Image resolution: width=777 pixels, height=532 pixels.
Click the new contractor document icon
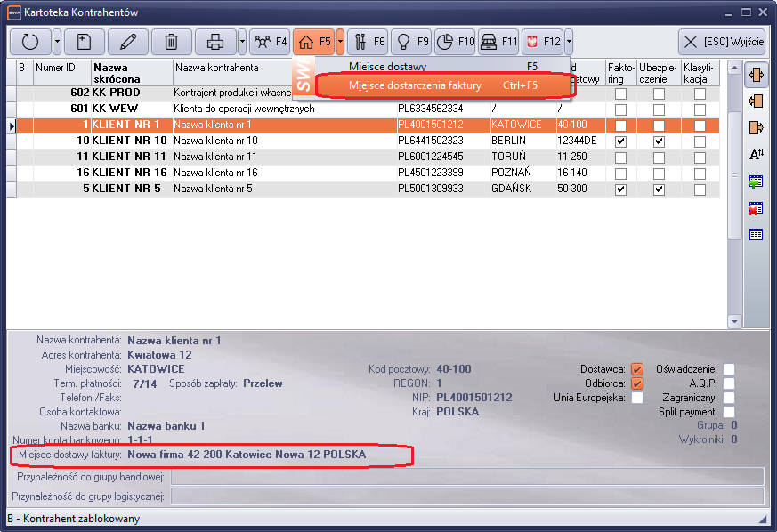pyautogui.click(x=83, y=42)
